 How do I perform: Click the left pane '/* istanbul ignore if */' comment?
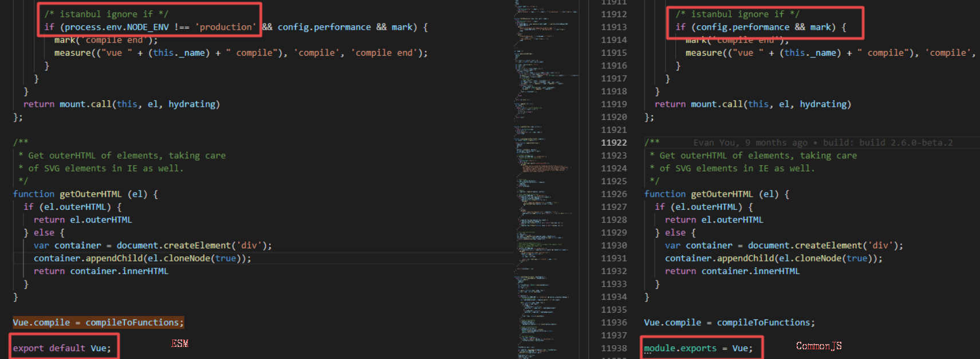coord(107,14)
